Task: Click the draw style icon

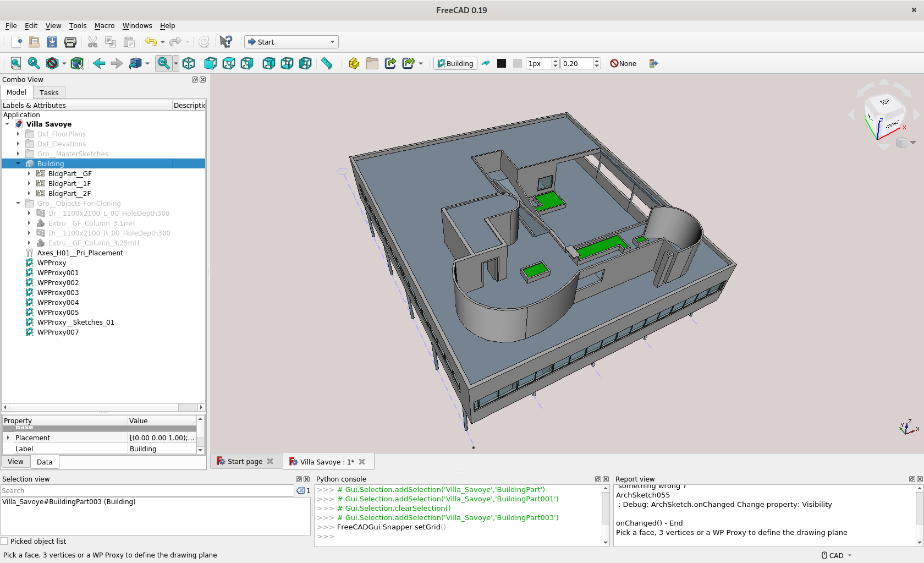Action: [52, 63]
